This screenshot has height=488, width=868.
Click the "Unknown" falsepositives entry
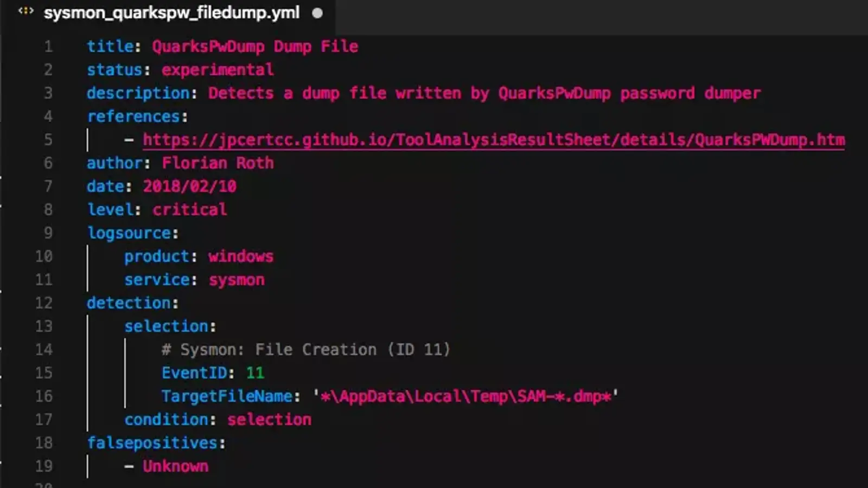pos(175,466)
